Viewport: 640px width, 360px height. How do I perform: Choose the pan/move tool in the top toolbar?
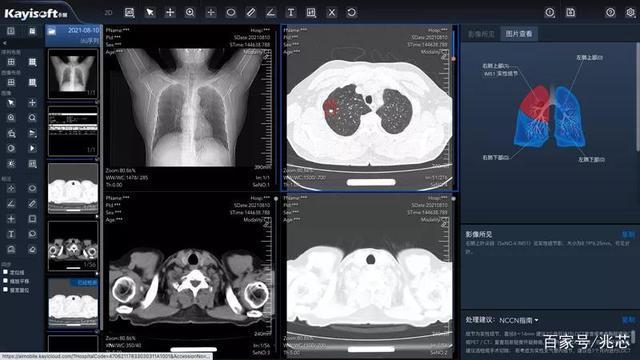coord(170,13)
